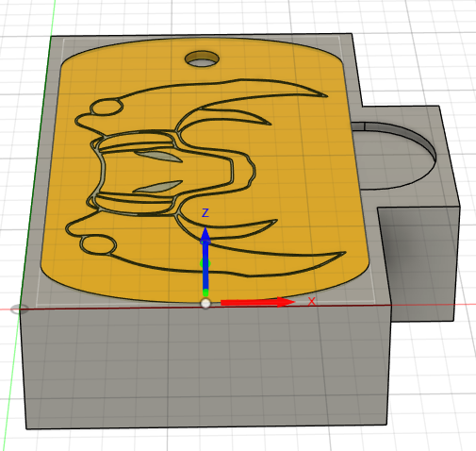476x451 pixels.
Task: Click the upper left small circle outline
Action: [107, 108]
